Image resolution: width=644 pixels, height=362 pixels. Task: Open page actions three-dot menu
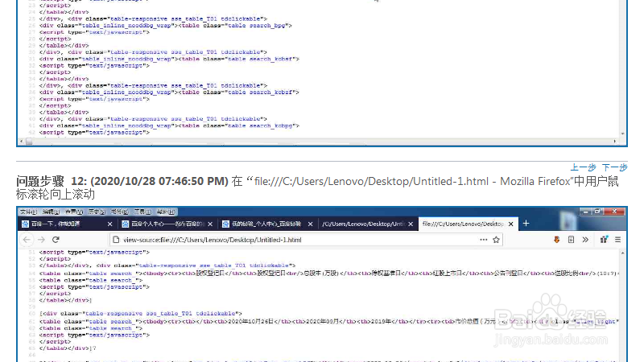click(484, 239)
